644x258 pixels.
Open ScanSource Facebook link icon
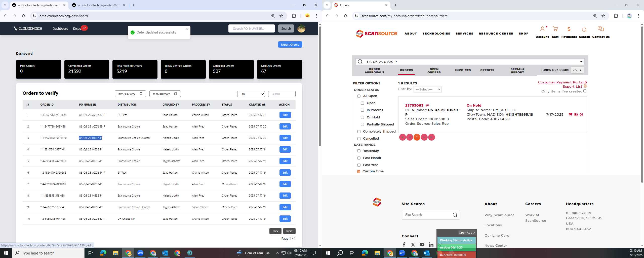pyautogui.click(x=404, y=245)
